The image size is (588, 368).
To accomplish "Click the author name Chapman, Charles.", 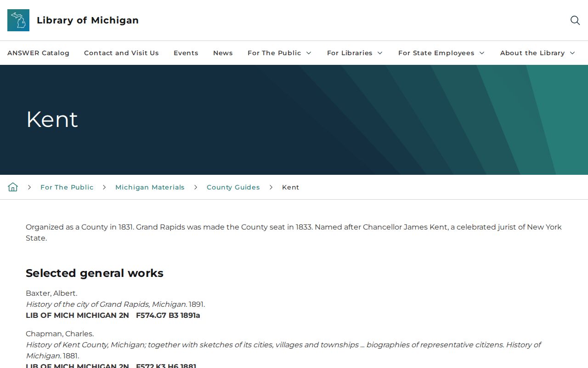I will [x=60, y=333].
